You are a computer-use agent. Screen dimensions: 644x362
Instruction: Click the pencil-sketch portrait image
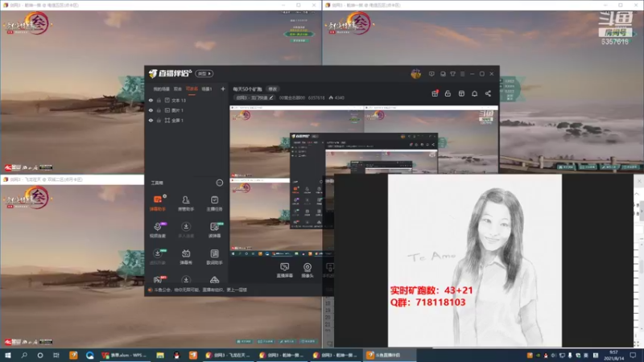coord(475,260)
